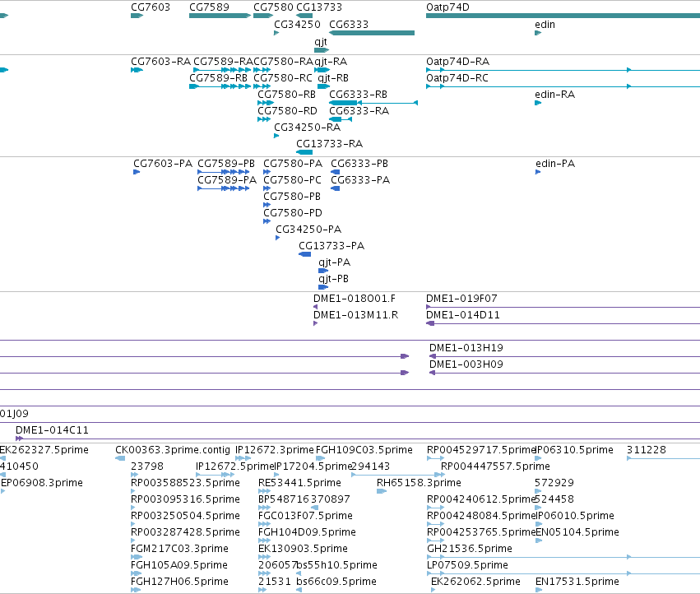Click the edin gene label

click(545, 25)
